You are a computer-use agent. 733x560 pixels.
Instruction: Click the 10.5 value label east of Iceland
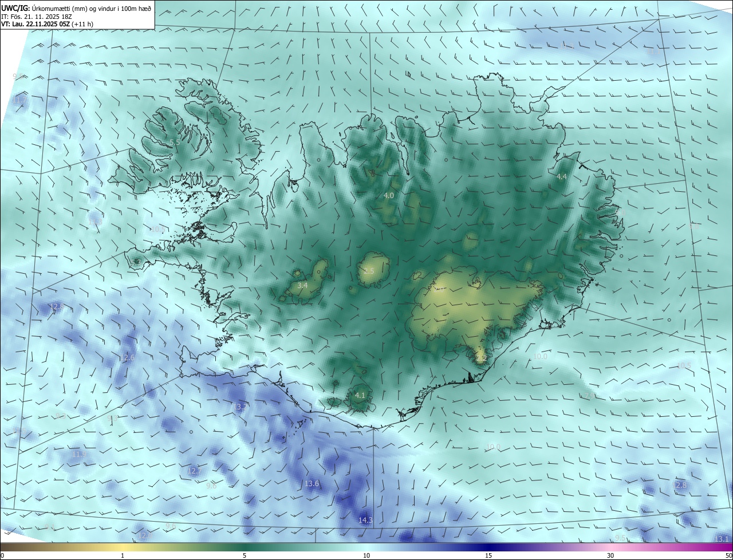click(x=684, y=365)
